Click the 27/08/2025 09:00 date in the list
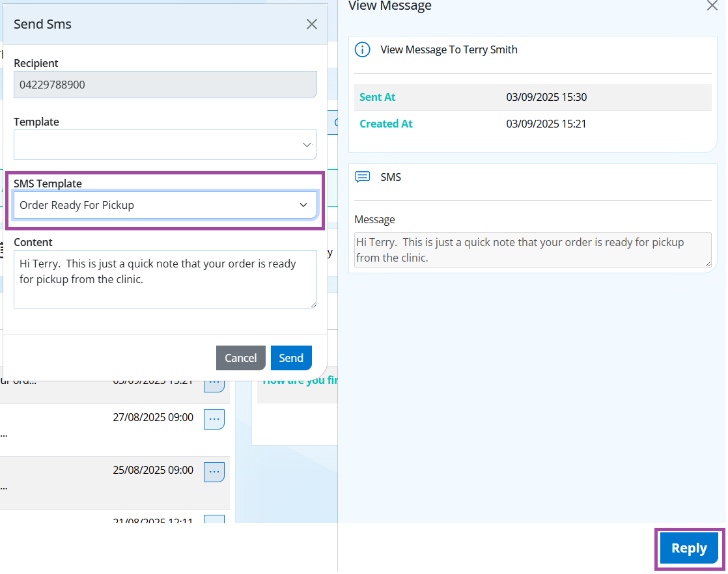 pos(153,417)
